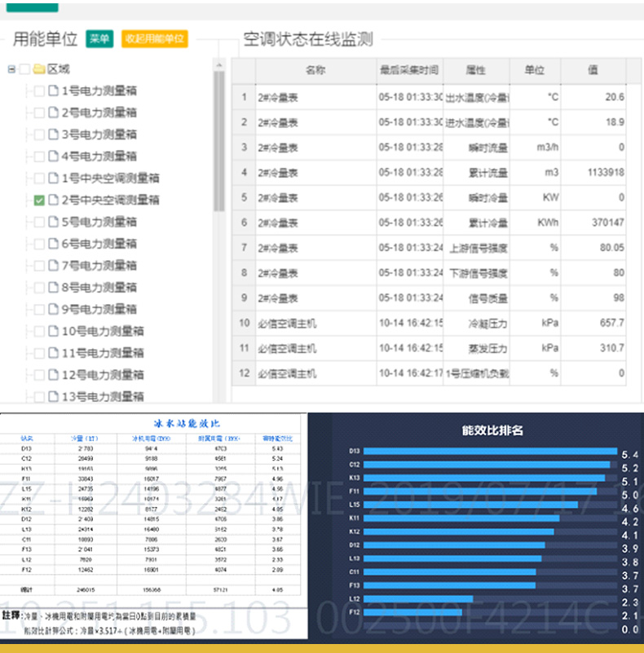Click the 瞬时冷量 attribute cell
Viewport: 644px width, 653px height.
(476, 198)
